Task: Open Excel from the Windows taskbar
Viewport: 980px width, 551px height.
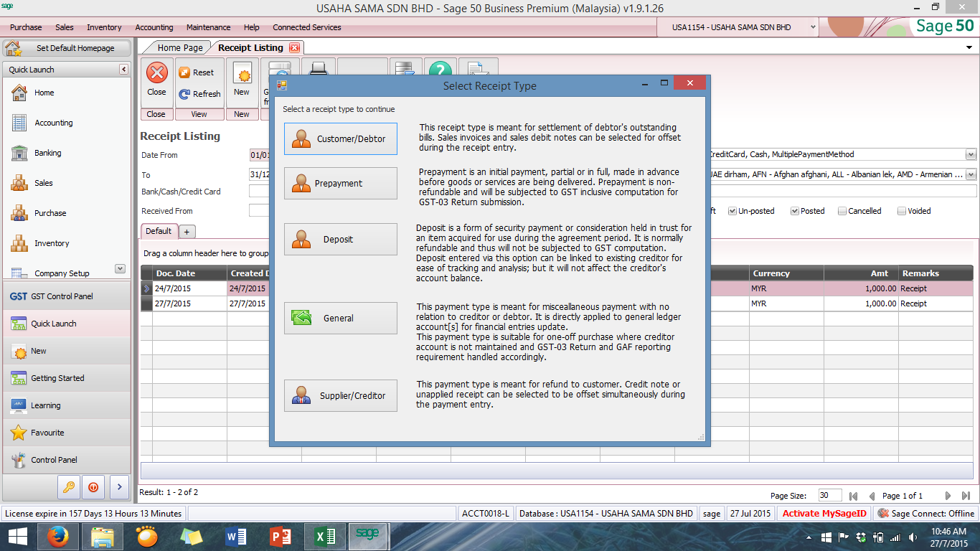Action: tap(324, 537)
